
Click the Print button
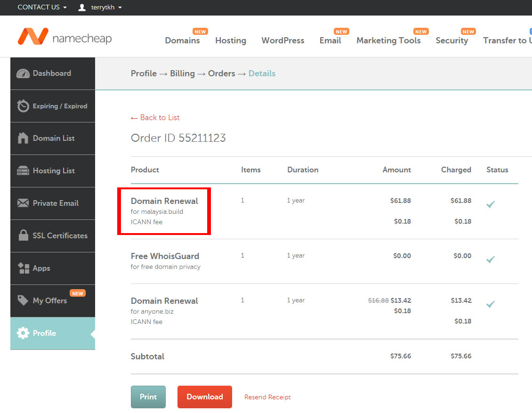point(148,397)
